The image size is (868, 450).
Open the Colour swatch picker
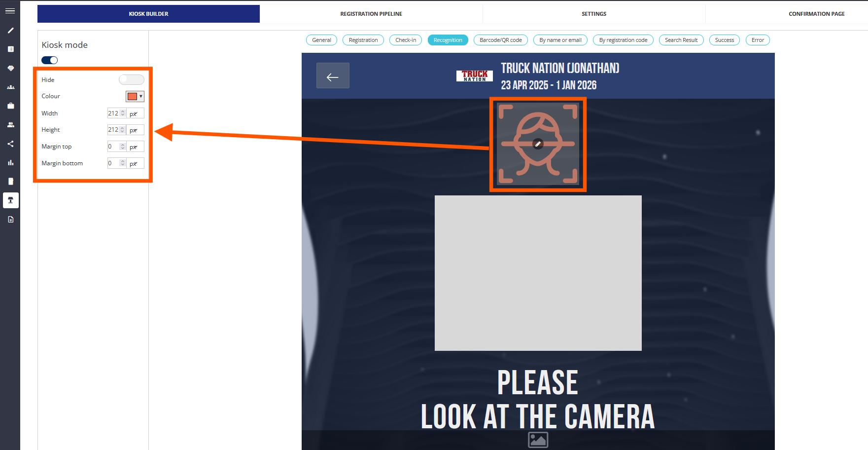tap(135, 97)
